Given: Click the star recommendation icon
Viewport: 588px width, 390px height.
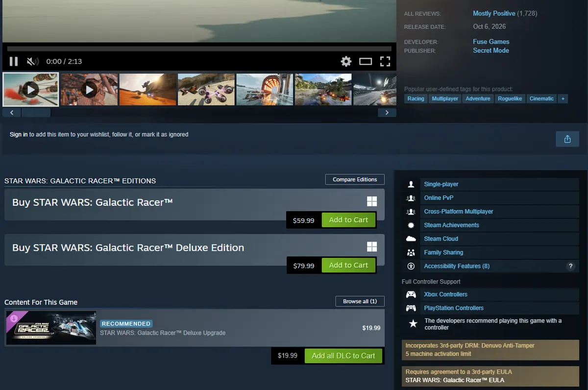Looking at the screenshot, I should 413,323.
